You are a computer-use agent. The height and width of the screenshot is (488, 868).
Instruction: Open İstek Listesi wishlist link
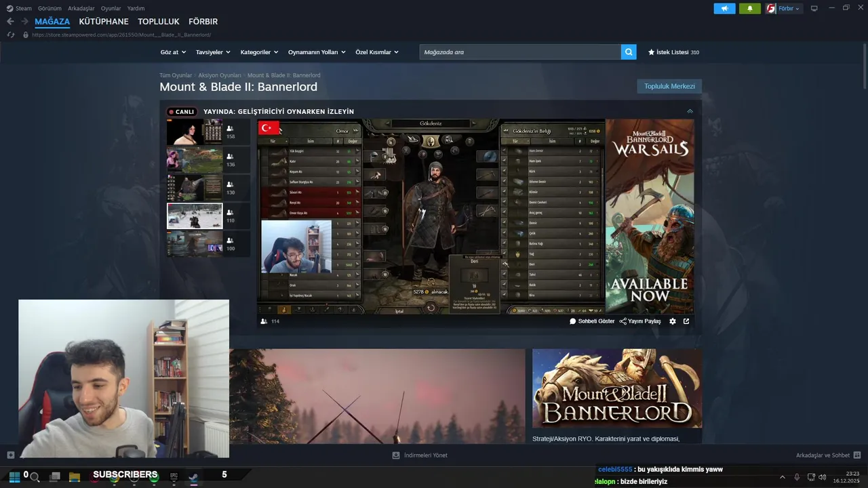coord(673,52)
